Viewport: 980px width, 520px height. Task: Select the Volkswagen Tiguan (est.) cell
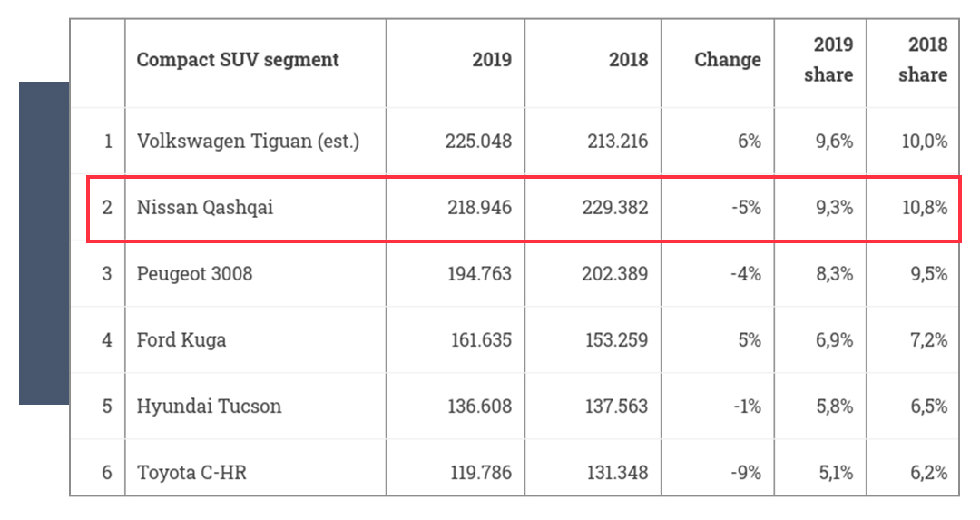pos(248,142)
